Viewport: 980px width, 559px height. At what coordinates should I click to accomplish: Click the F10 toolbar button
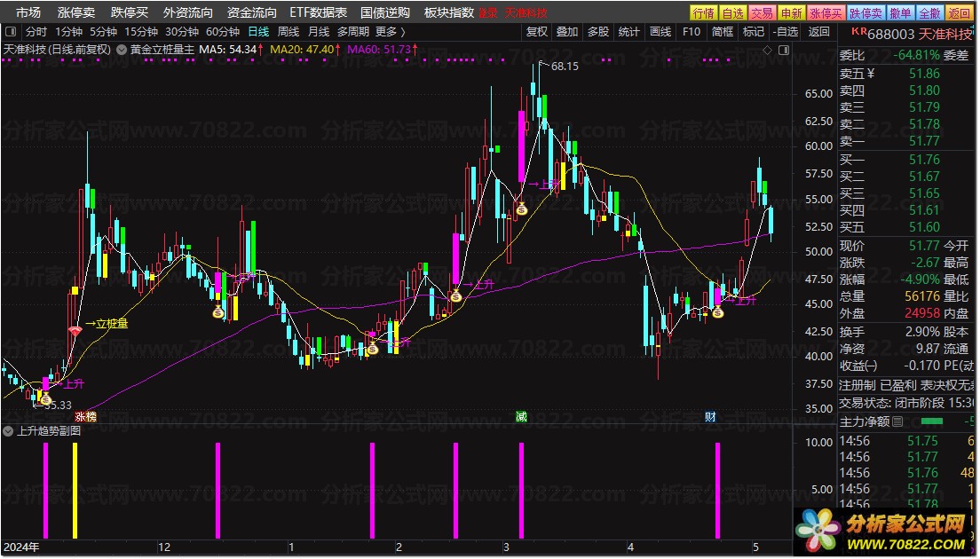[692, 31]
